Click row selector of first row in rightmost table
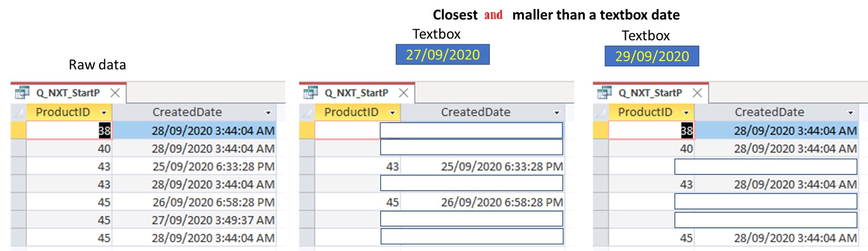 (601, 130)
